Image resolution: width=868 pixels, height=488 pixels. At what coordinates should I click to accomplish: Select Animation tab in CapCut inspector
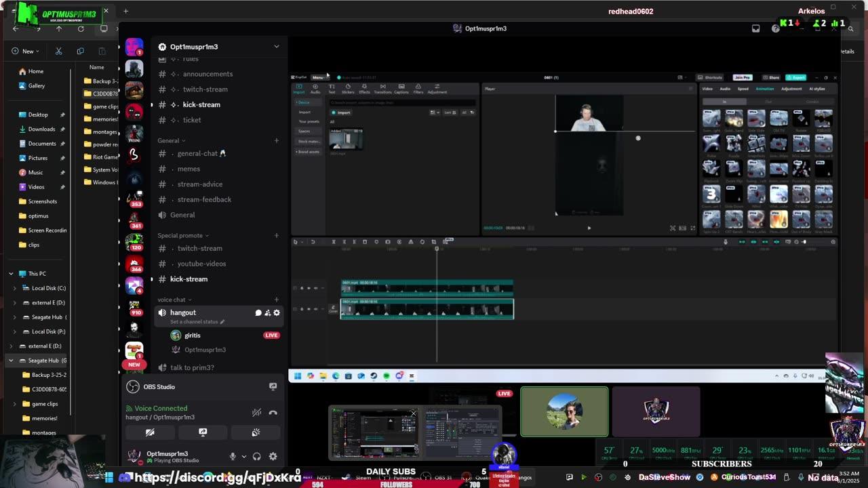[x=764, y=89]
